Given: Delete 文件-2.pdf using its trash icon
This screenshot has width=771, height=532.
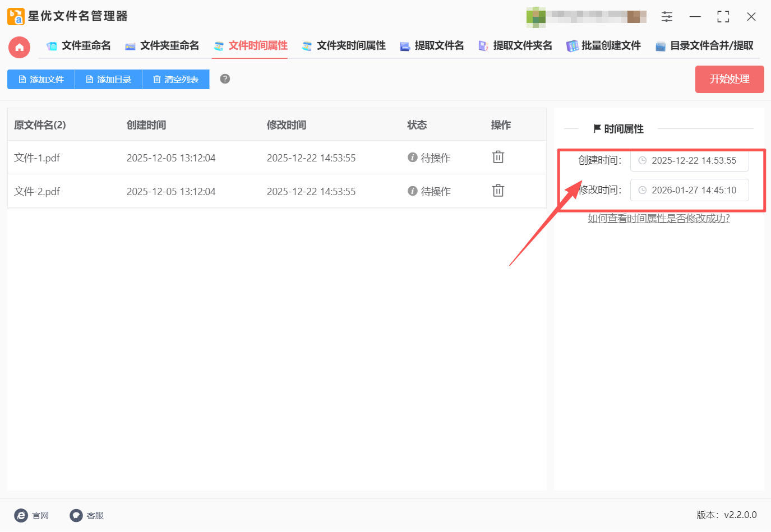Looking at the screenshot, I should pyautogui.click(x=498, y=191).
